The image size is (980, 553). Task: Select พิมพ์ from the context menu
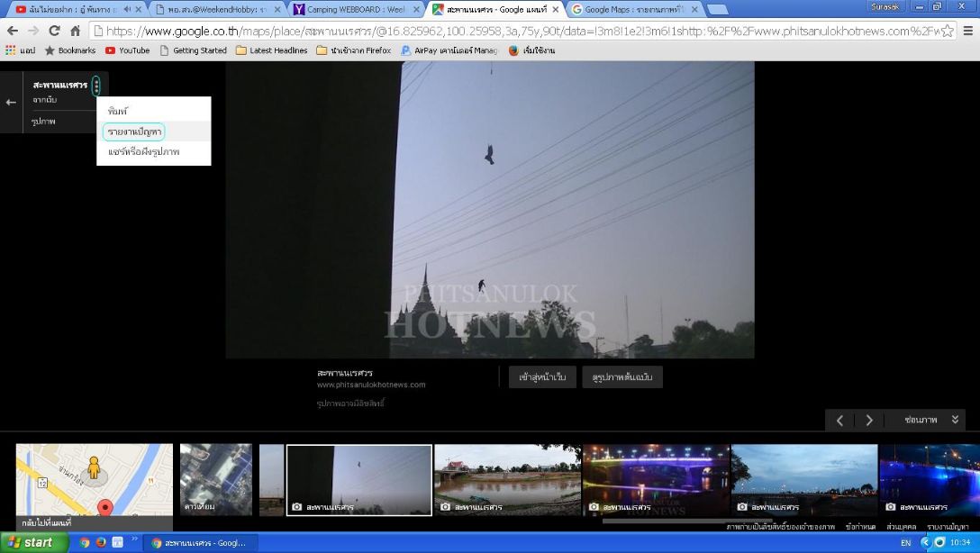(118, 111)
